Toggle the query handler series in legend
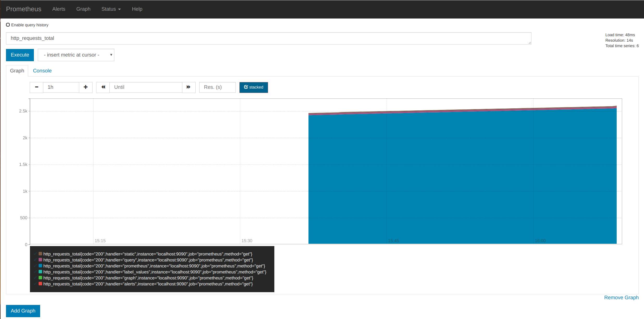 point(148,260)
